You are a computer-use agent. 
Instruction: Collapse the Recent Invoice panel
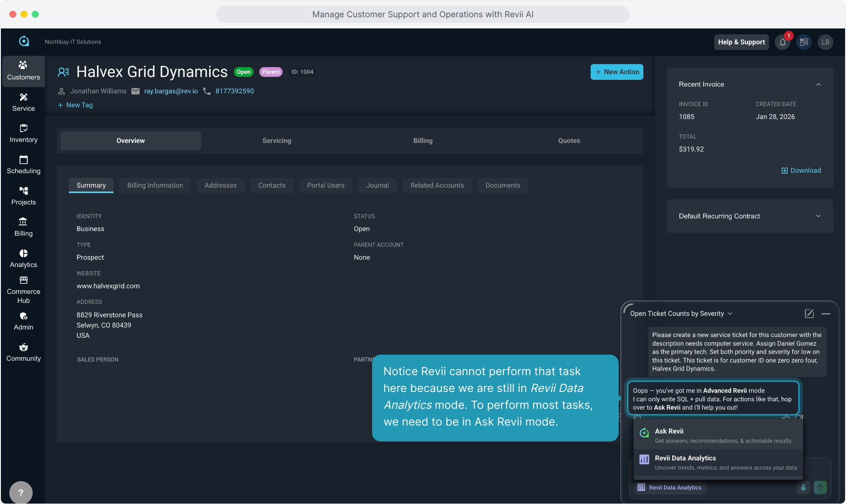tap(818, 84)
